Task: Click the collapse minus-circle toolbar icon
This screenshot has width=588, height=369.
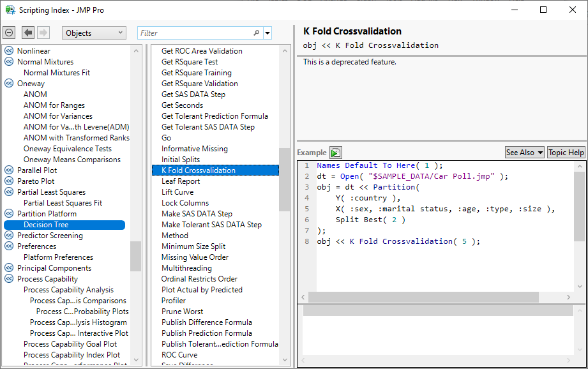Action: [x=9, y=33]
